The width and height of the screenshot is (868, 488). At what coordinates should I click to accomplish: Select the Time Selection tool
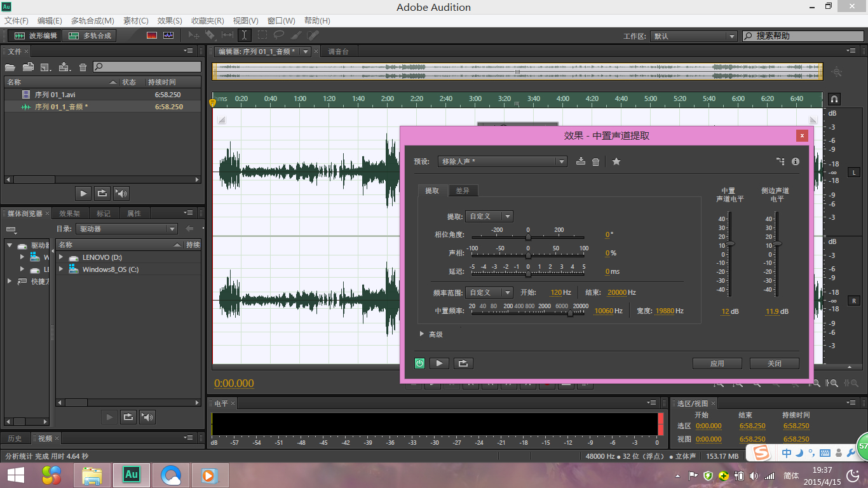(x=244, y=36)
